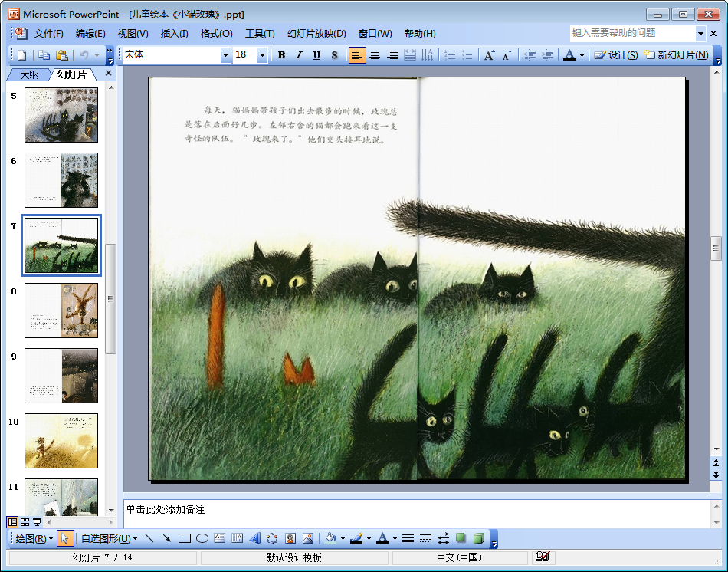Click the Undo arrow icon
The height and width of the screenshot is (572, 728).
[84, 55]
